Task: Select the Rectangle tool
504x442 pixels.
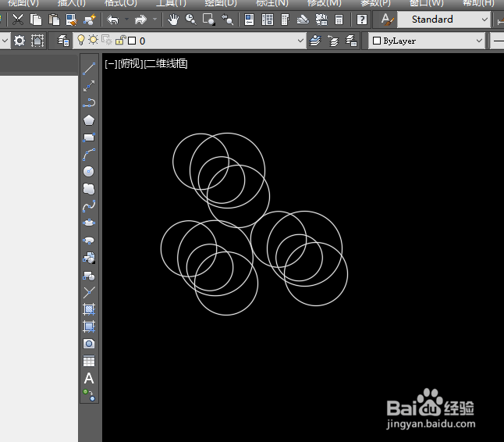Action: [x=89, y=137]
